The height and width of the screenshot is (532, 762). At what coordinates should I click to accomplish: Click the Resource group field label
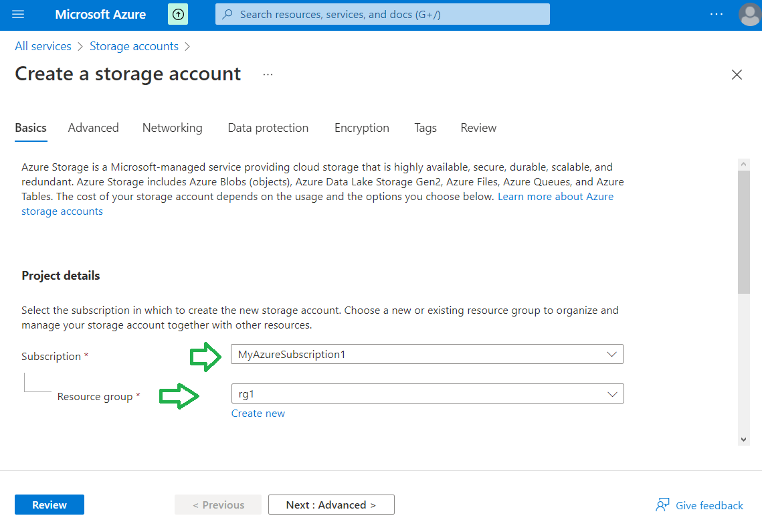(x=95, y=397)
